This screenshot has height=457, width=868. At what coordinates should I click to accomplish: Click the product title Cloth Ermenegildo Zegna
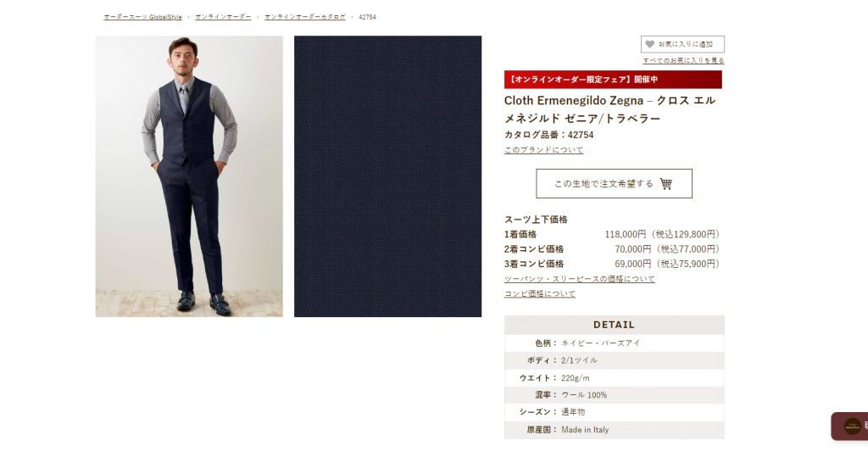(x=610, y=109)
